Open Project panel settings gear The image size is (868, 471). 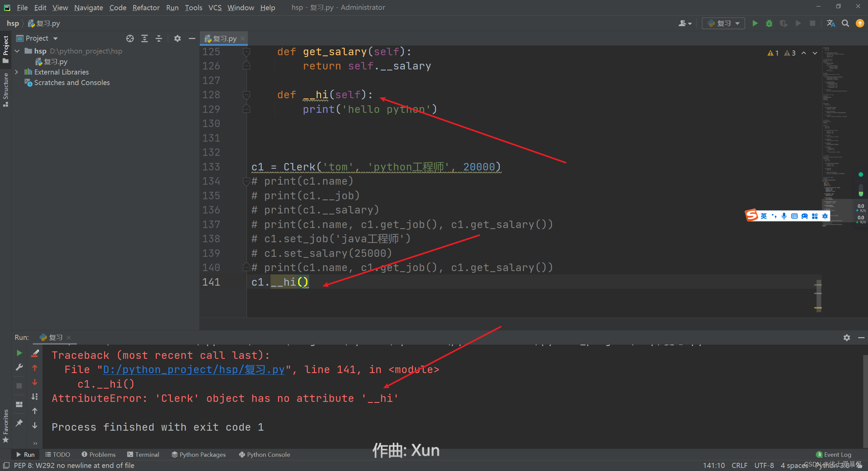[177, 38]
